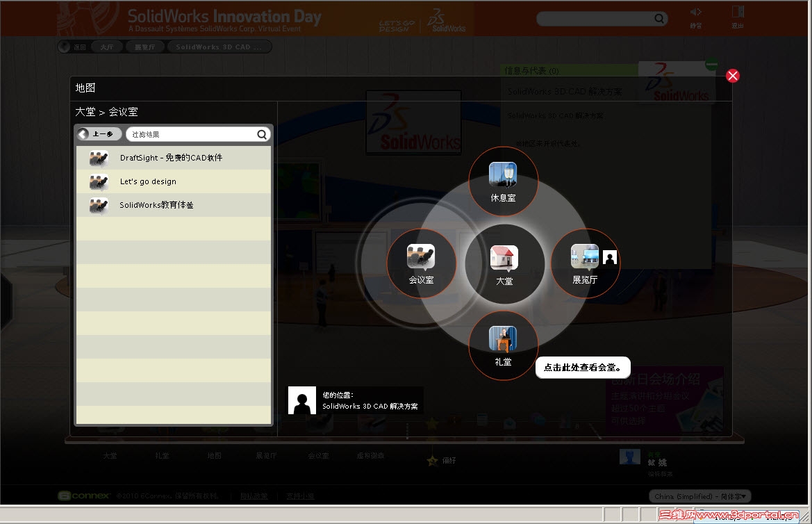
Task: Click the 信息与代表 (0) panel header
Action: pos(570,70)
